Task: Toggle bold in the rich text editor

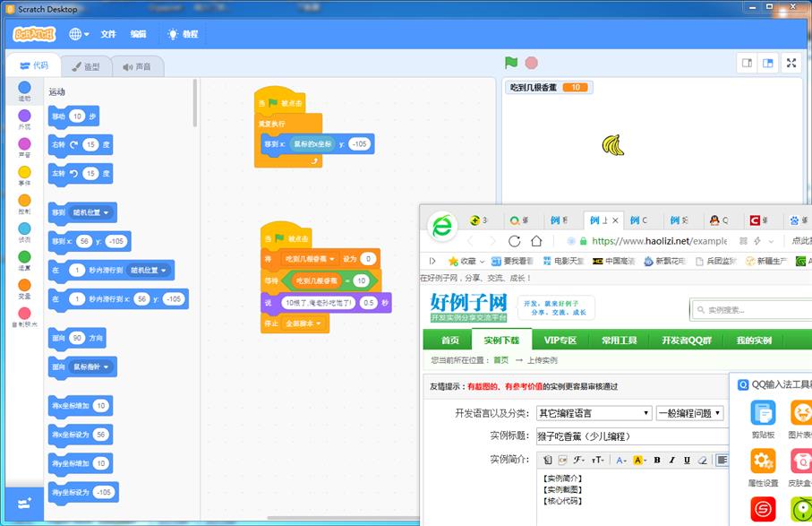Action: pos(656,460)
